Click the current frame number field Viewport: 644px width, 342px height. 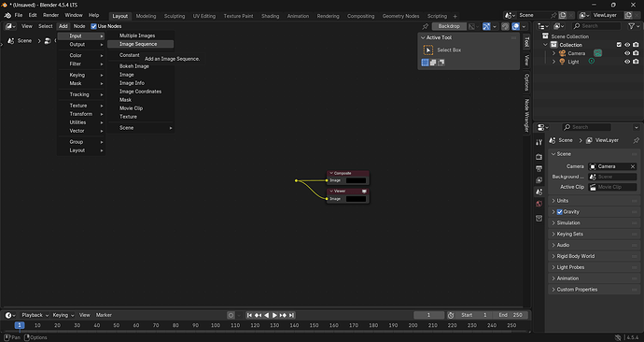[428, 315]
